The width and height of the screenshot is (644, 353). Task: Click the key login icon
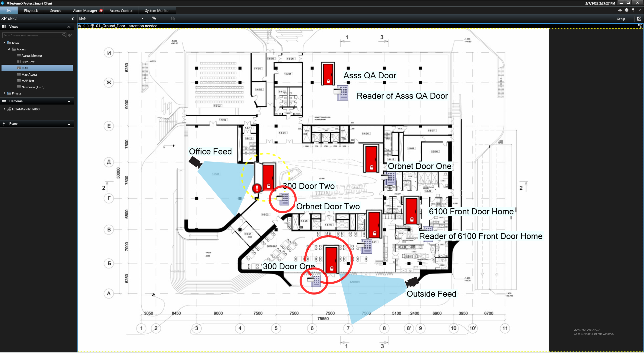coord(633,10)
